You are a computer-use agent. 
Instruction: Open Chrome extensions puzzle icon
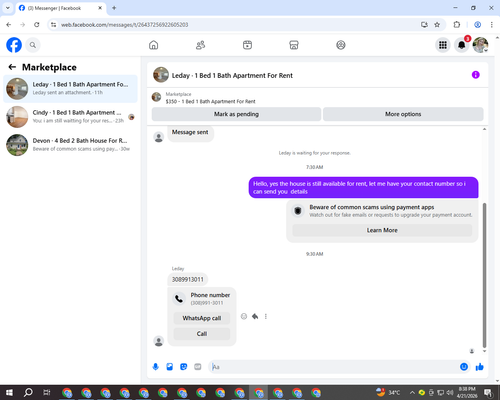pyautogui.click(x=457, y=25)
